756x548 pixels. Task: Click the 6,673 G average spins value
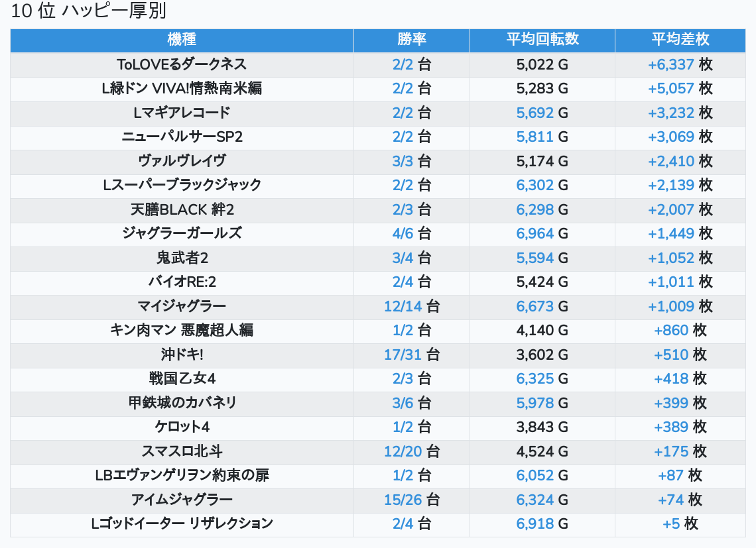(x=542, y=306)
